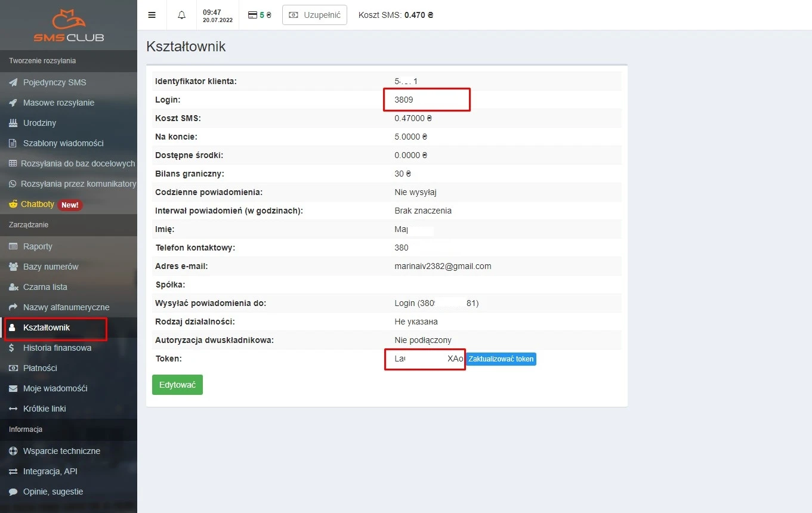Viewport: 812px width, 513px height.
Task: Click the Masowe rozsyłanie rocket icon
Action: (13, 103)
